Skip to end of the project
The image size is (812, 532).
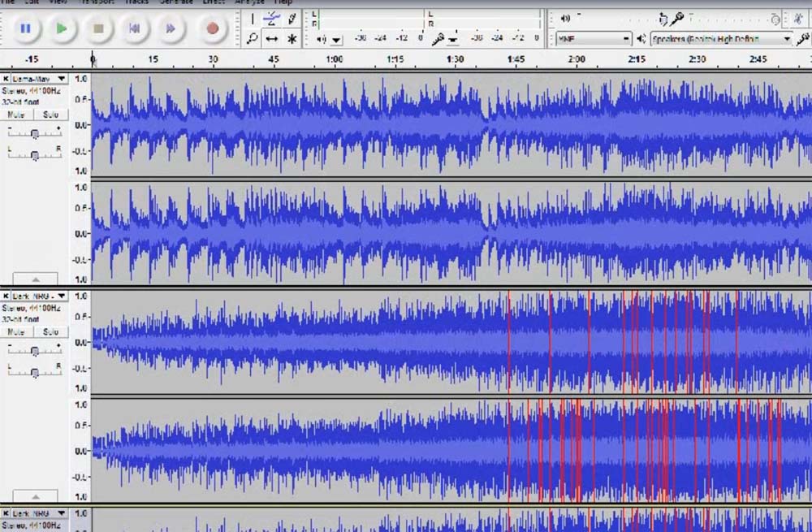[171, 28]
